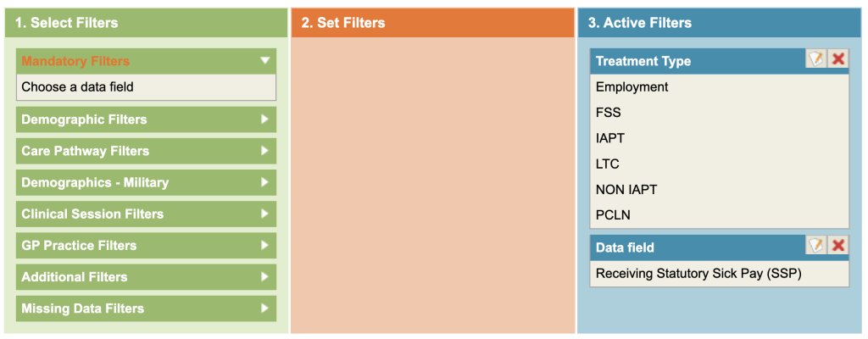The width and height of the screenshot is (868, 339).
Task: Delete the Data field active filter
Action: 837,246
